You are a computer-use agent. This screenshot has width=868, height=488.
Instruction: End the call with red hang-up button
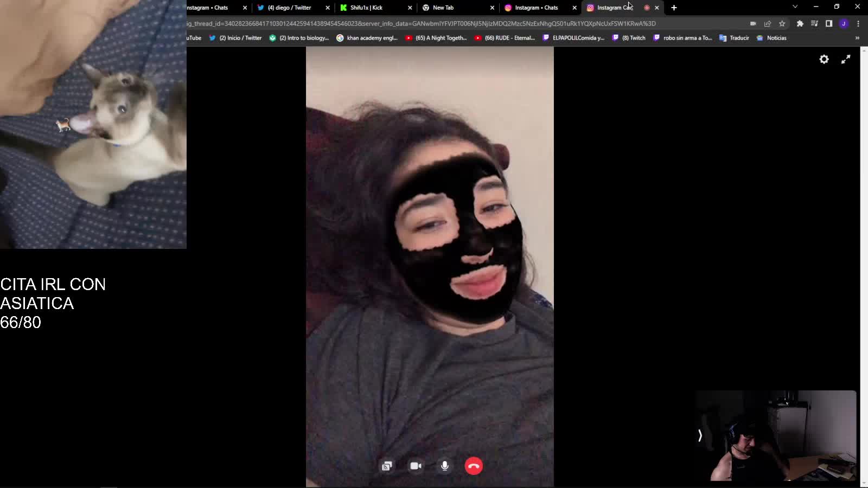click(x=474, y=466)
